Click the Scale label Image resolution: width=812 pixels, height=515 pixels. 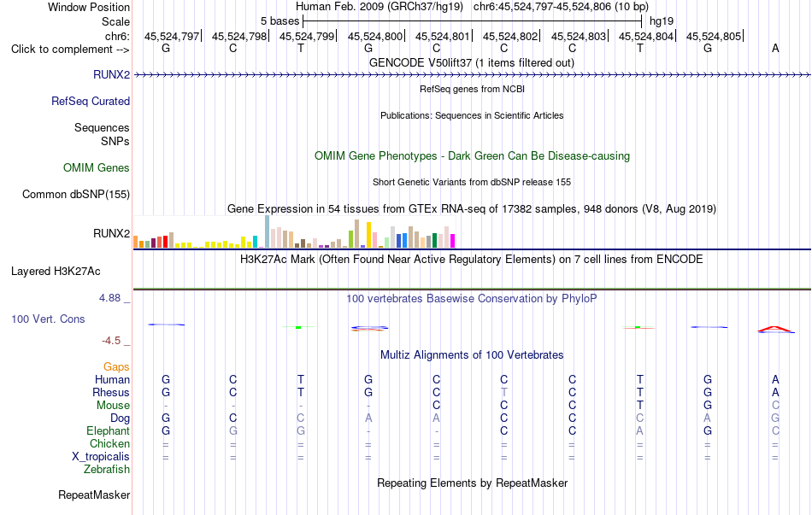[x=115, y=21]
